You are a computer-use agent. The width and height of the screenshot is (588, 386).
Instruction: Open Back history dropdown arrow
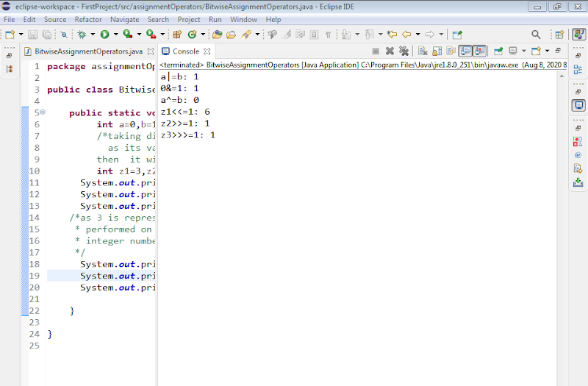417,35
